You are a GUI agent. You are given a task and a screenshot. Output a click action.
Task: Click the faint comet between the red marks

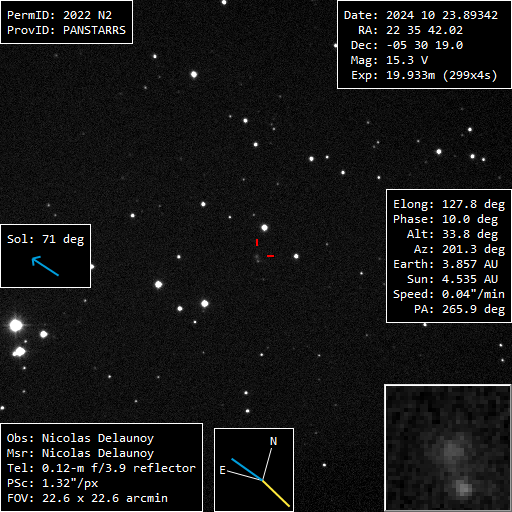pyautogui.click(x=257, y=256)
